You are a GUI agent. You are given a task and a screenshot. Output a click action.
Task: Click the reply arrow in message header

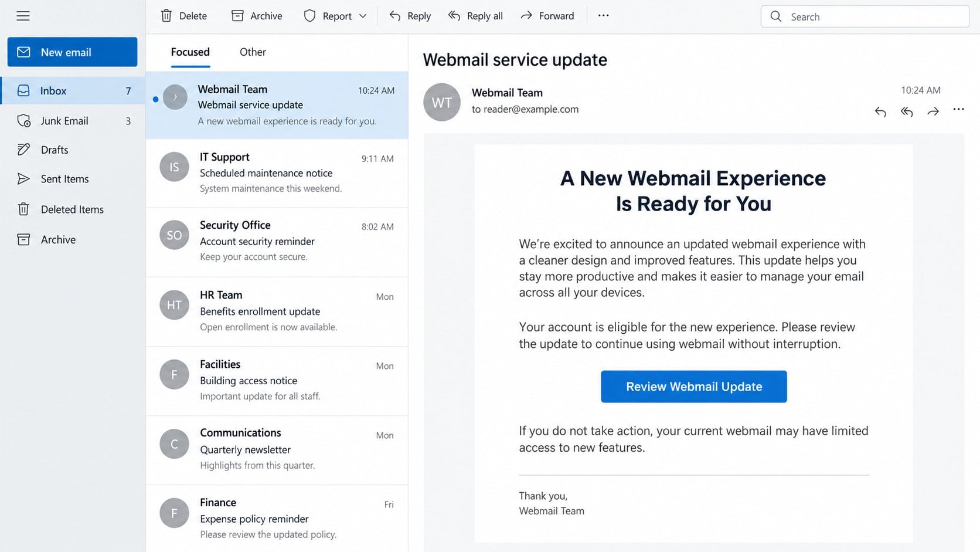point(880,111)
